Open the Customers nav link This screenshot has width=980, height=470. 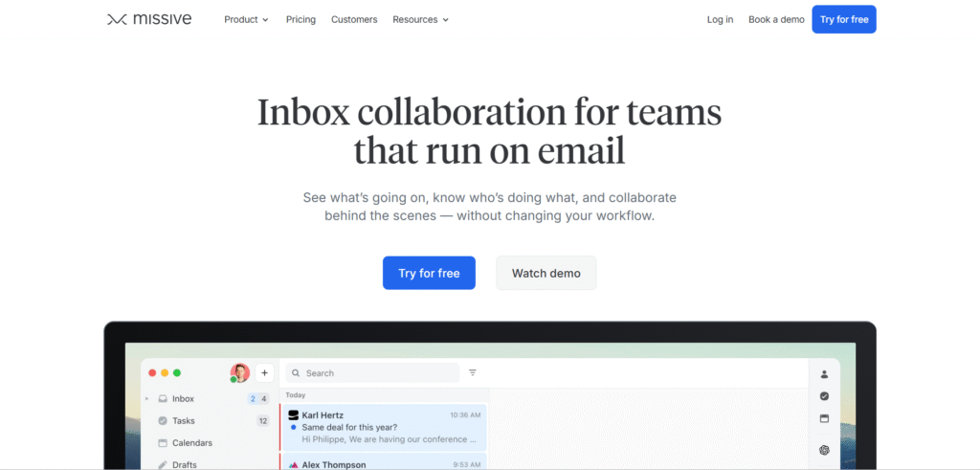tap(354, 19)
